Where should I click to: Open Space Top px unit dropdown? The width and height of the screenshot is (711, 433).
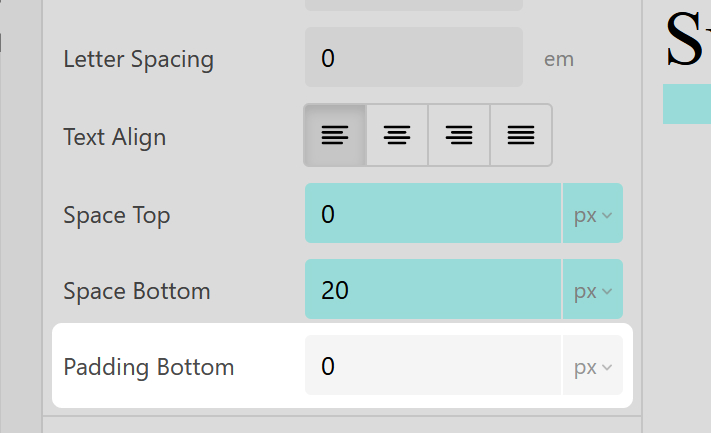[593, 214]
